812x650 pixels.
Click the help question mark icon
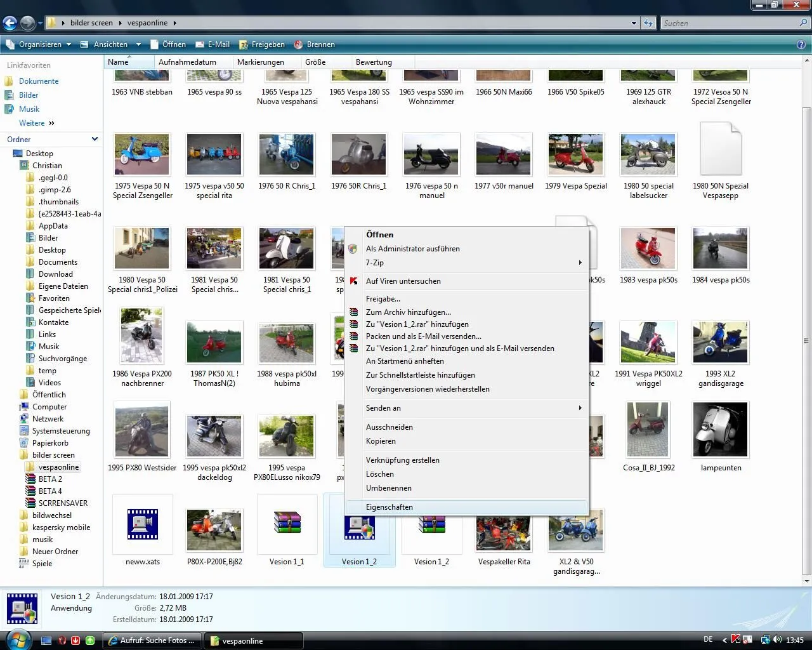(x=801, y=44)
